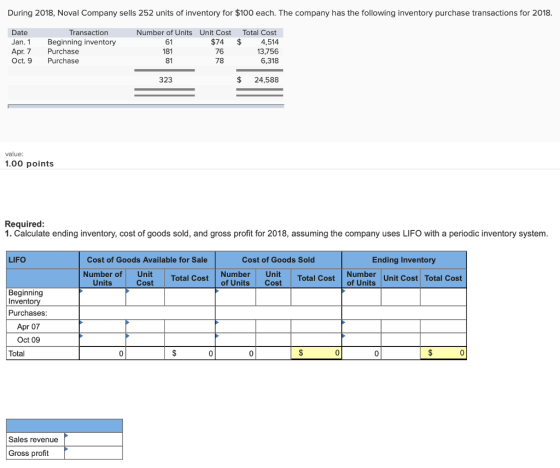Image resolution: width=560 pixels, height=468 pixels.
Task: Click the Apr. 7 date cell
Action: click(21, 51)
